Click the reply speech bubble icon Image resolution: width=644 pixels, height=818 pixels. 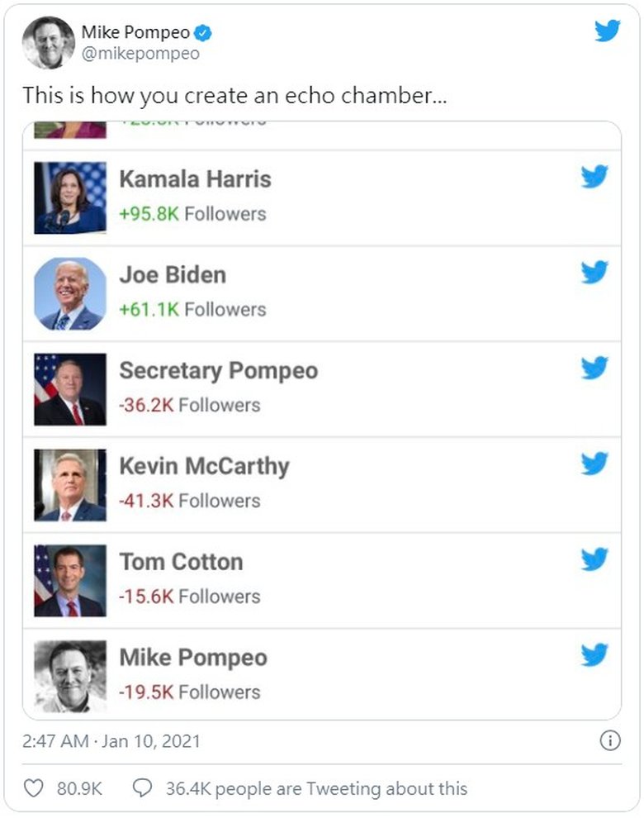click(143, 788)
